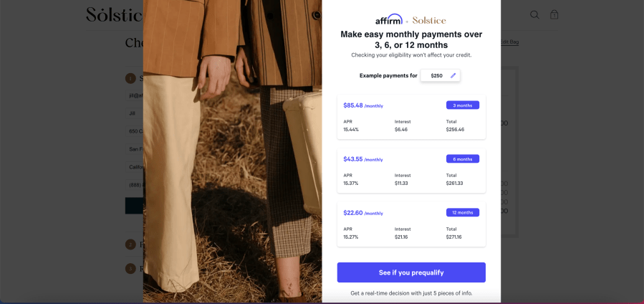Open search with the magnifier icon

click(x=534, y=14)
